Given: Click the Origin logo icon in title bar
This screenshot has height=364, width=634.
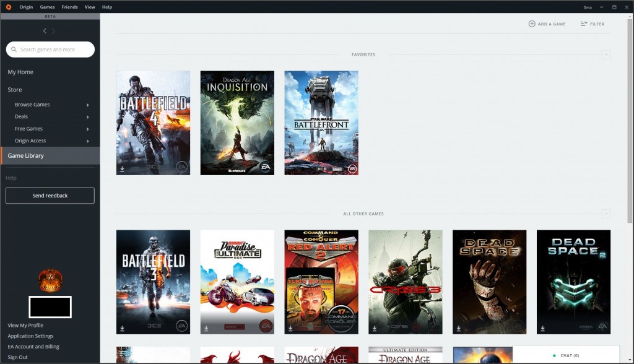Looking at the screenshot, I should coord(9,7).
